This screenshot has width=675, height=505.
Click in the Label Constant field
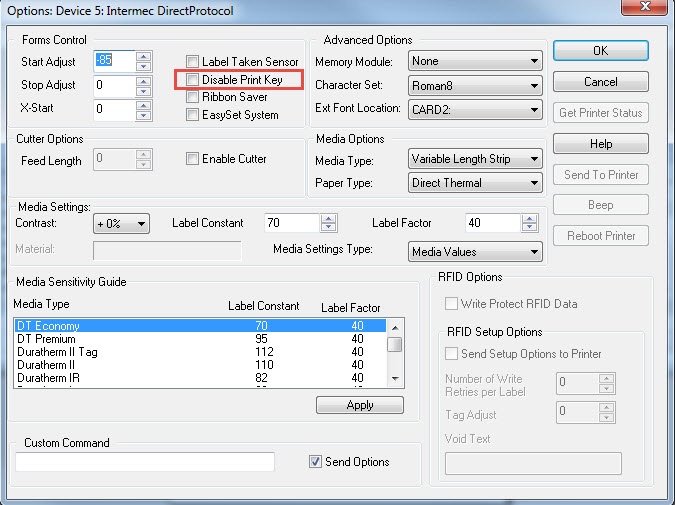(292, 223)
